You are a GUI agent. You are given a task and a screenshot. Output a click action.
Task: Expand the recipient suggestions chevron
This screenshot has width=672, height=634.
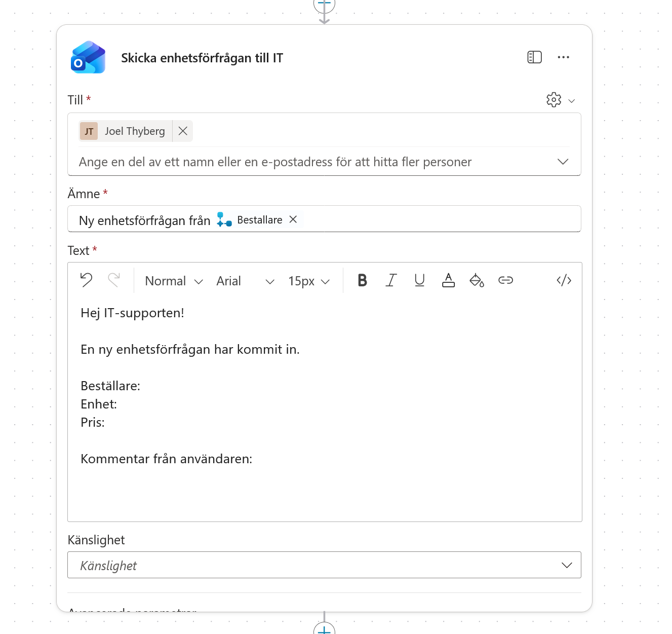pyautogui.click(x=563, y=162)
